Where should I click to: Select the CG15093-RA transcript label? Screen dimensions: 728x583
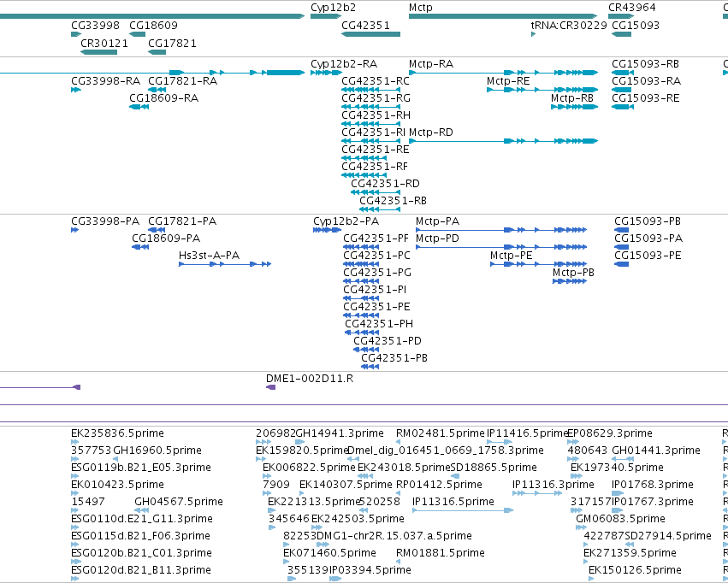[x=646, y=80]
